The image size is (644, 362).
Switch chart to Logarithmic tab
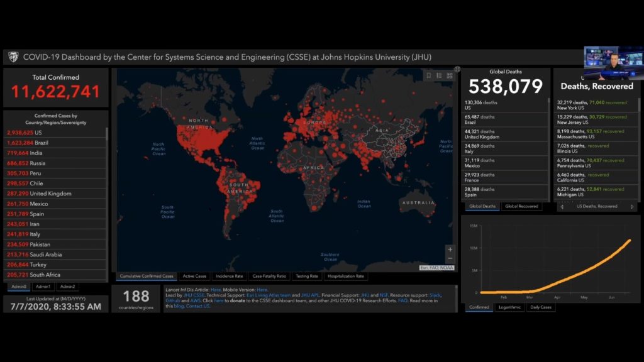click(x=509, y=307)
